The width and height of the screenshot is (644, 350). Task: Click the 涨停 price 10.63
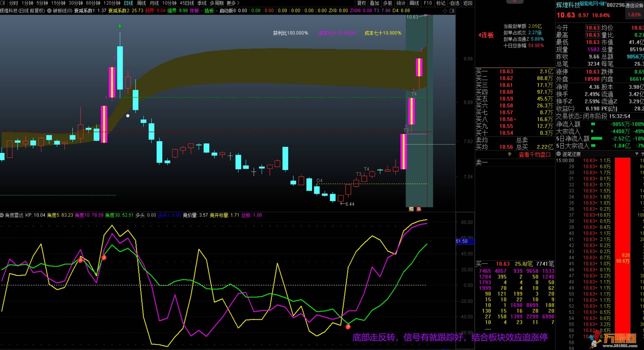click(593, 72)
